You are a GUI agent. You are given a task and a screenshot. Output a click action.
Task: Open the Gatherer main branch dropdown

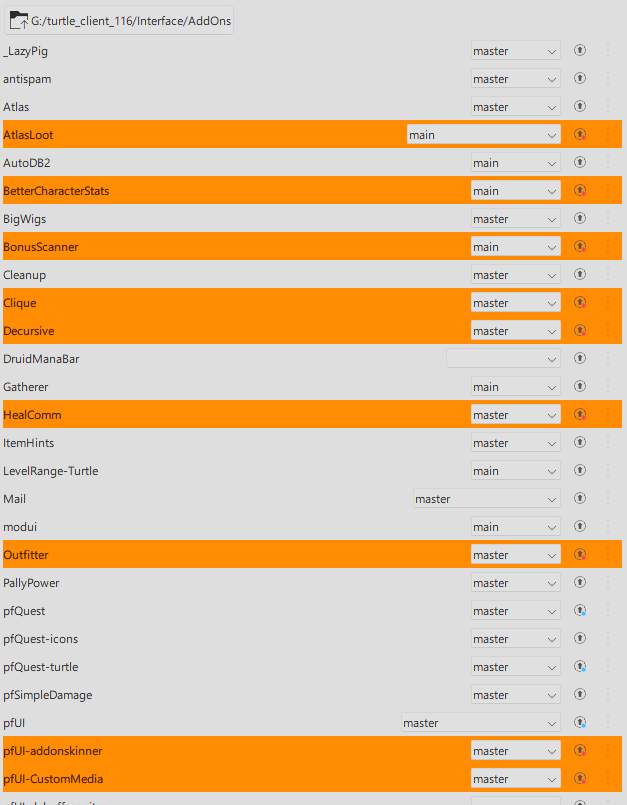pyautogui.click(x=516, y=387)
